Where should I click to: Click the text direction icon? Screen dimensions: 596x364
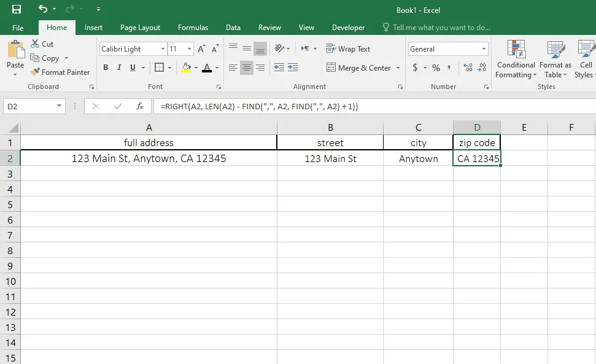click(x=305, y=48)
